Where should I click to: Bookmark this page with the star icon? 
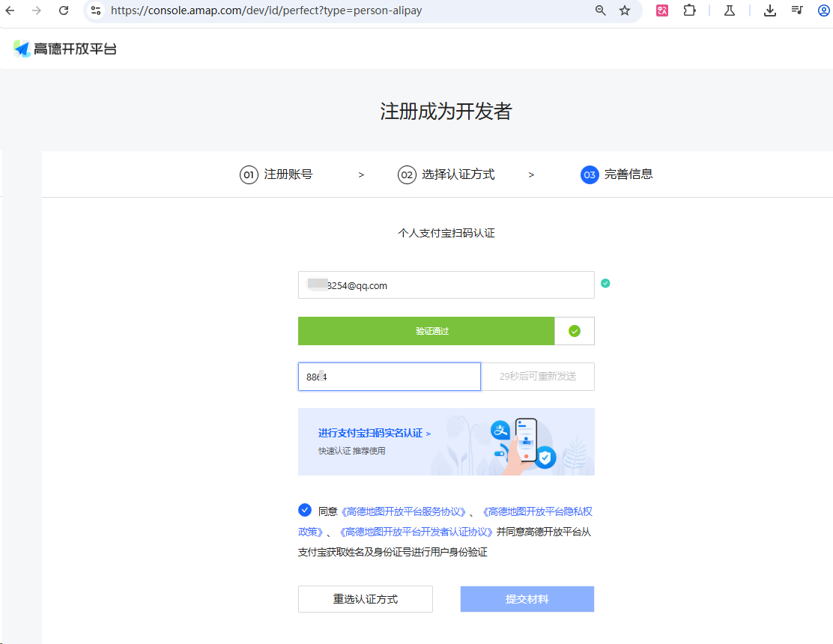click(x=625, y=10)
